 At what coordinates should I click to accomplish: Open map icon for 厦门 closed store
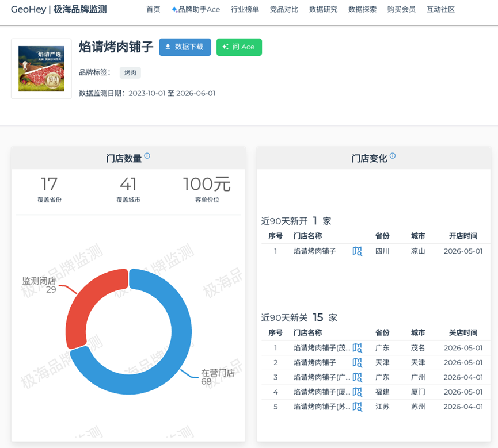pyautogui.click(x=358, y=392)
